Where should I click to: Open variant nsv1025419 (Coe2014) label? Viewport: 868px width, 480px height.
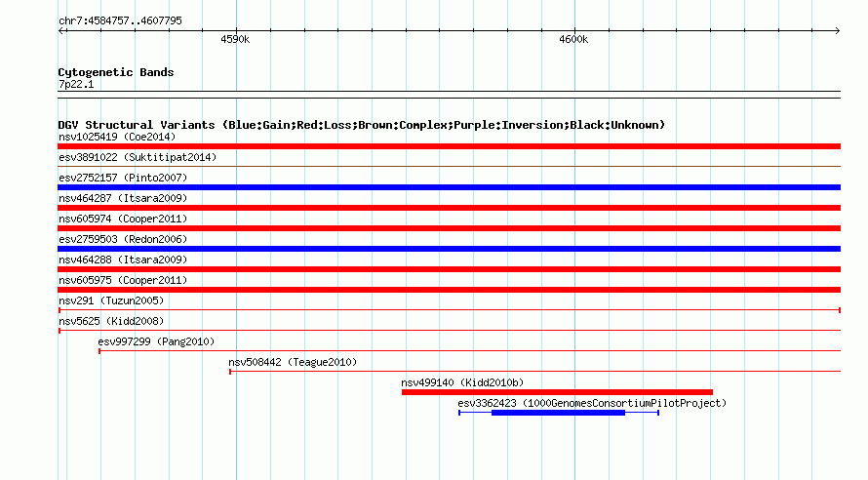[117, 137]
